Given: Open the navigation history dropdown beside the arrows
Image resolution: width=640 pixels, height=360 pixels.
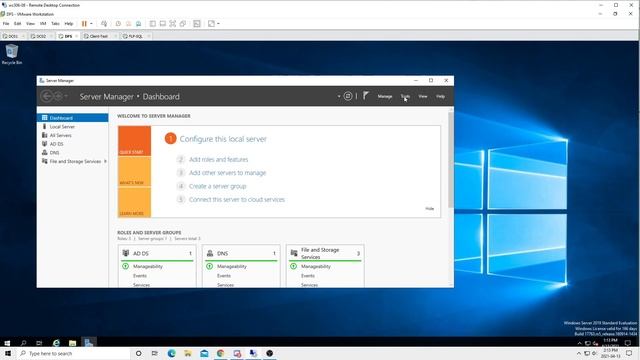Looking at the screenshot, I should pyautogui.click(x=66, y=97).
